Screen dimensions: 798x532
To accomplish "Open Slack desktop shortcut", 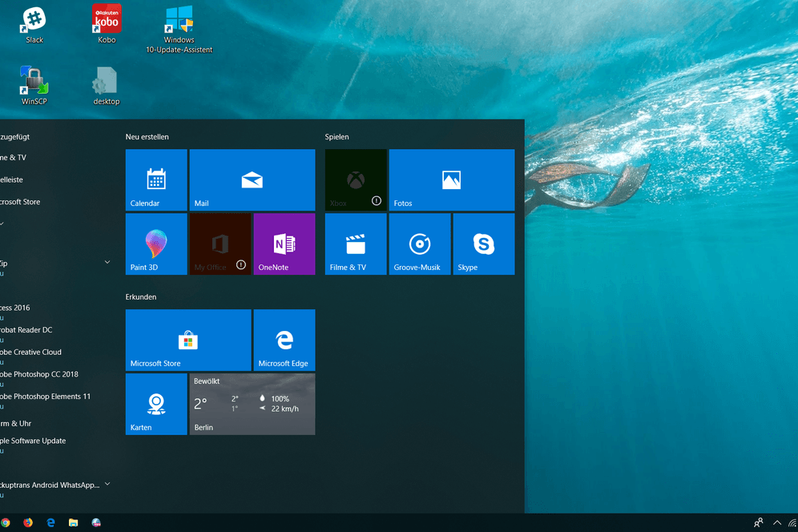I will [x=34, y=25].
